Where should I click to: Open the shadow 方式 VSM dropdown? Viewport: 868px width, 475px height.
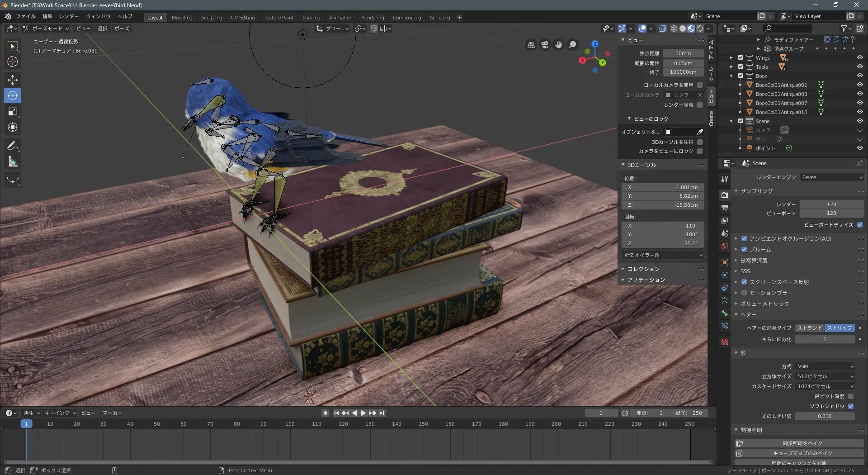[x=825, y=366]
